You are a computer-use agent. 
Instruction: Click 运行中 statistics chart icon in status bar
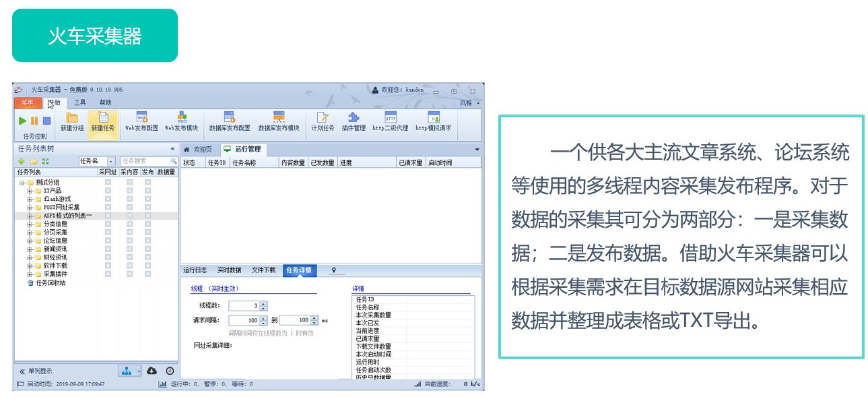pos(162,384)
